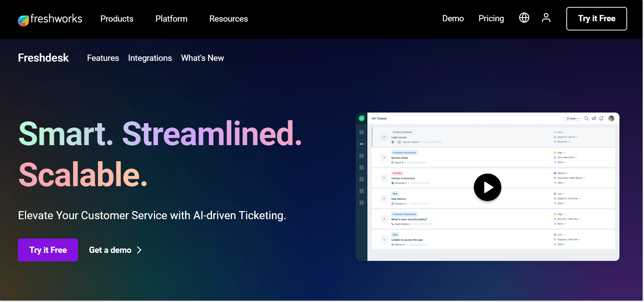
Task: Play the Freshdesk demo video
Action: [487, 187]
